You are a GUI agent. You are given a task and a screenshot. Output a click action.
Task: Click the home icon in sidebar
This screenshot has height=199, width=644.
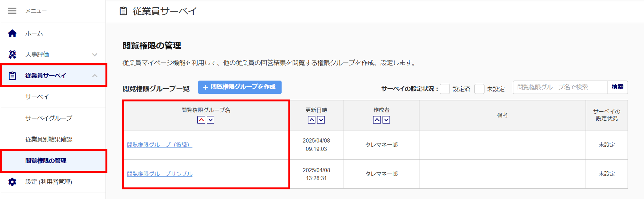[x=12, y=33]
